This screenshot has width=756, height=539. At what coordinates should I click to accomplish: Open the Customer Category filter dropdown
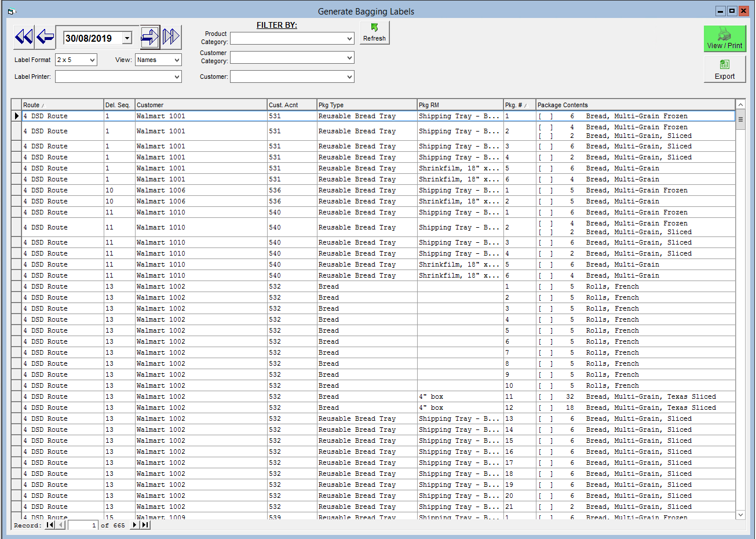click(x=349, y=57)
